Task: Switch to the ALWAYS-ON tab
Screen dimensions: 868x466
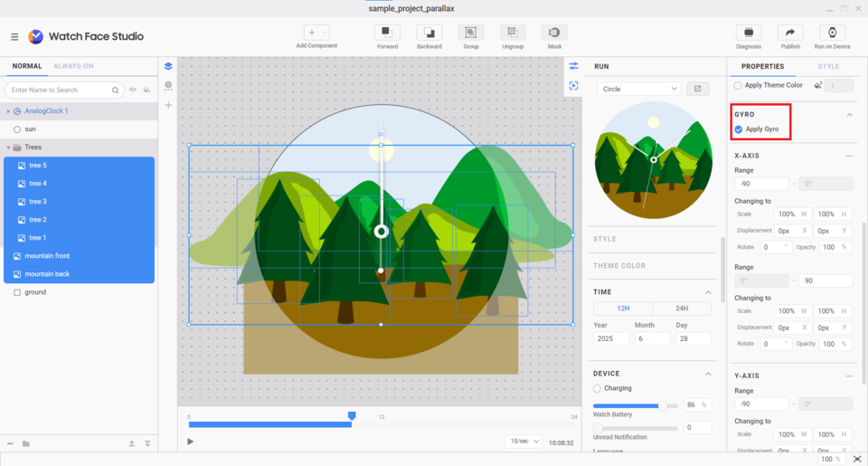Action: click(x=73, y=66)
